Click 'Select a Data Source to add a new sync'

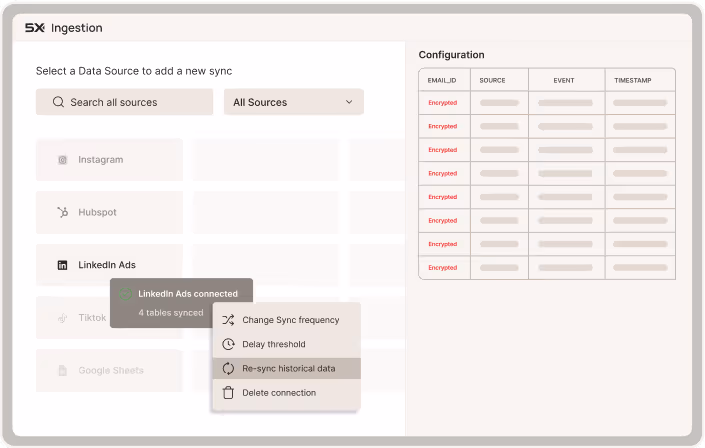(x=134, y=71)
